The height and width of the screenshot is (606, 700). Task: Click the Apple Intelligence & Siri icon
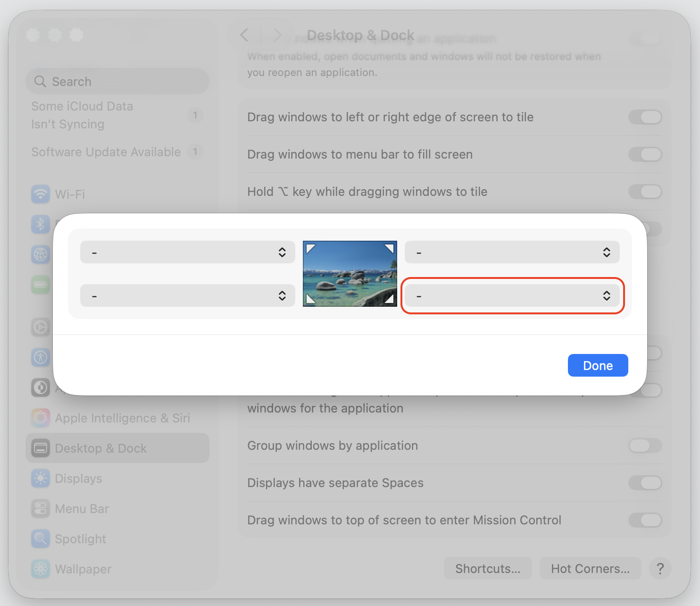coord(41,418)
